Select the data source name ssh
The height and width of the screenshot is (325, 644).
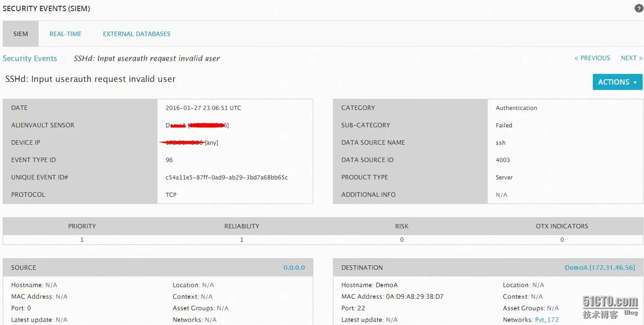tap(500, 143)
